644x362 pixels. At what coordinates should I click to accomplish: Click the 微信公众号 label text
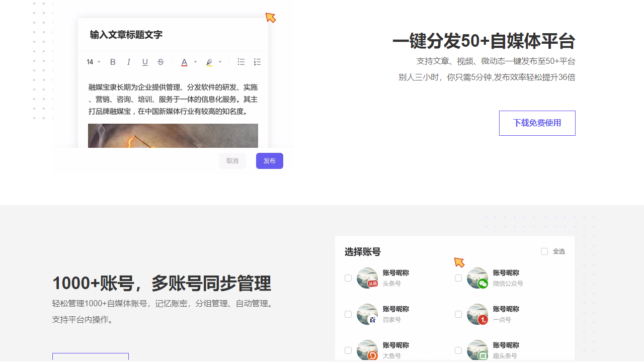click(508, 284)
